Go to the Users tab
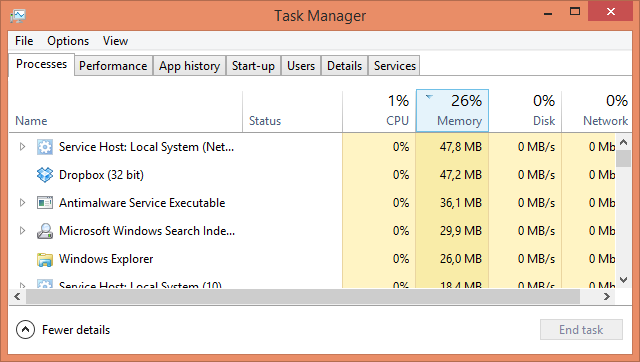Image resolution: width=640 pixels, height=362 pixels. (x=301, y=66)
